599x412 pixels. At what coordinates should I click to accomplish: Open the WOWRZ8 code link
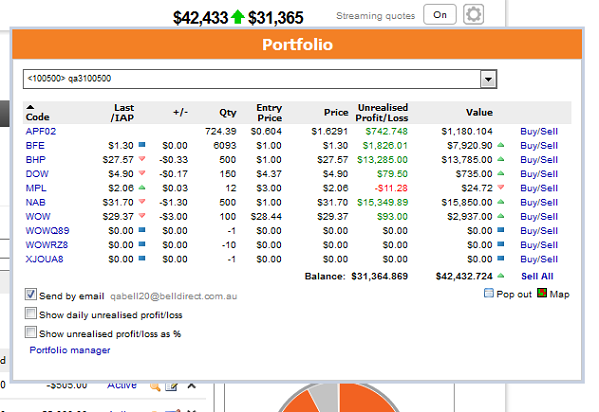point(47,245)
